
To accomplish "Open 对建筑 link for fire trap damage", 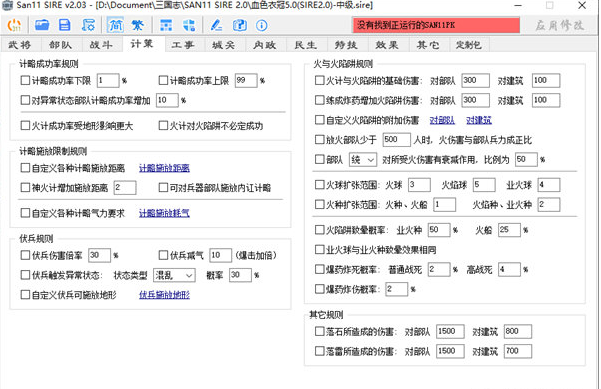I will pyautogui.click(x=479, y=120).
